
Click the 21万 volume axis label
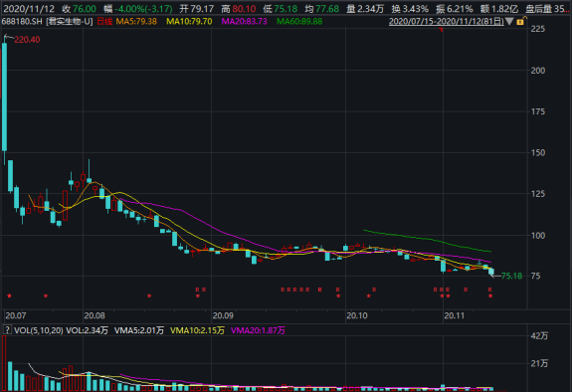click(539, 363)
